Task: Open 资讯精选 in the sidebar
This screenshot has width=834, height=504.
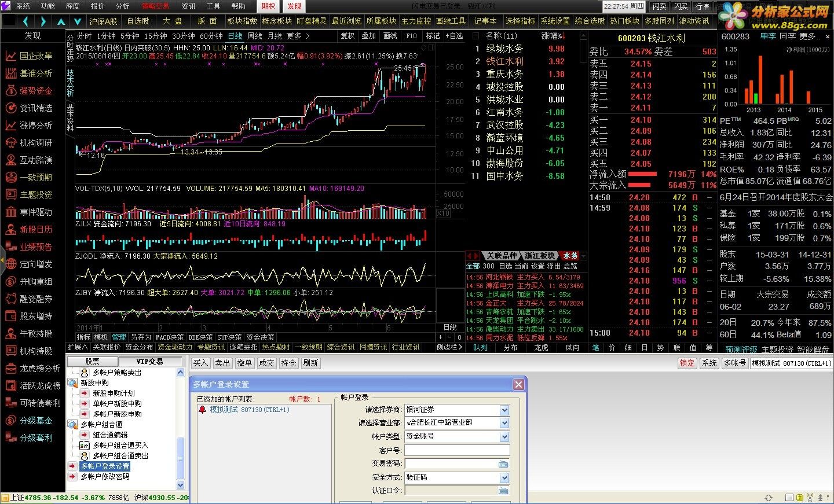Action: coord(36,108)
